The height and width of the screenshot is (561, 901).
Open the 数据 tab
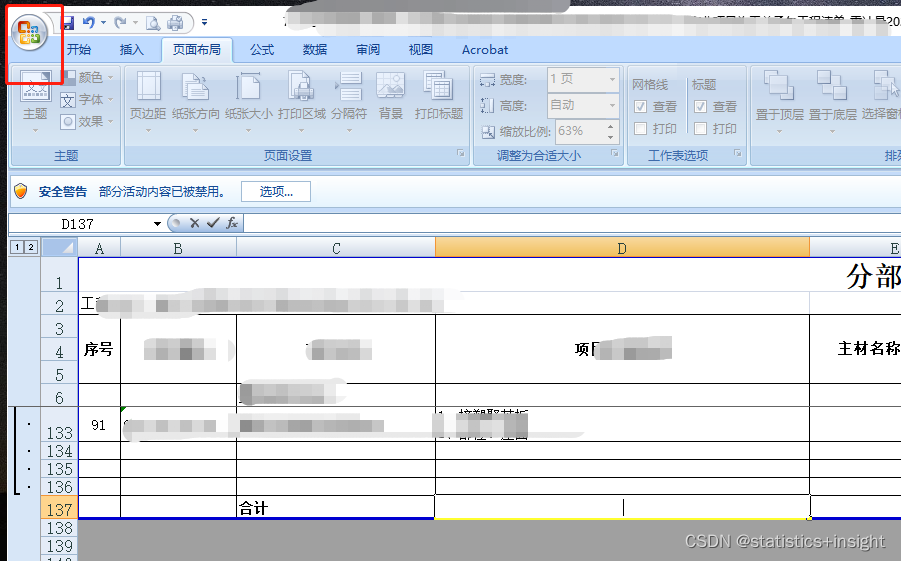pyautogui.click(x=315, y=50)
